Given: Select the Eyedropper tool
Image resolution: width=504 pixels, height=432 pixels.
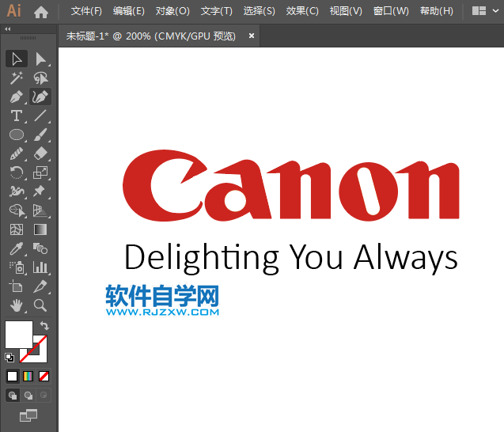Looking at the screenshot, I should point(17,248).
